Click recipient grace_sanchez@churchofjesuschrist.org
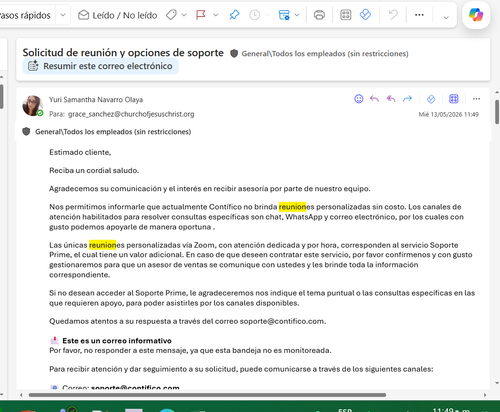500x412 pixels. coord(131,114)
